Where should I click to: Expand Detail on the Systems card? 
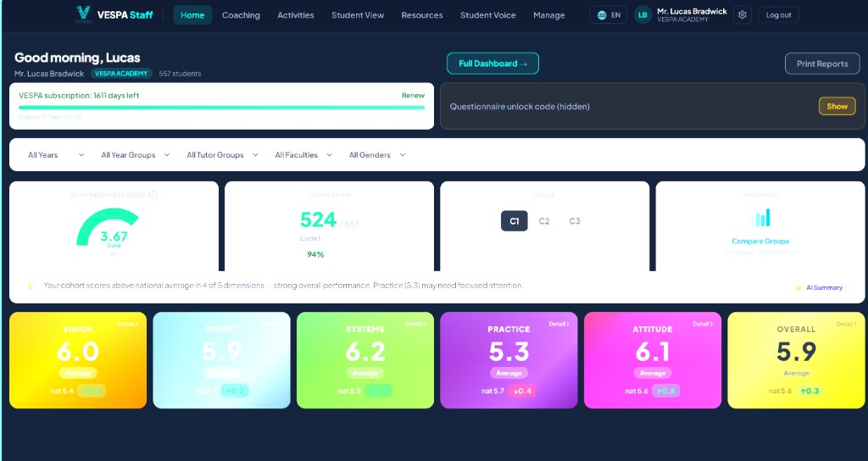tap(415, 325)
